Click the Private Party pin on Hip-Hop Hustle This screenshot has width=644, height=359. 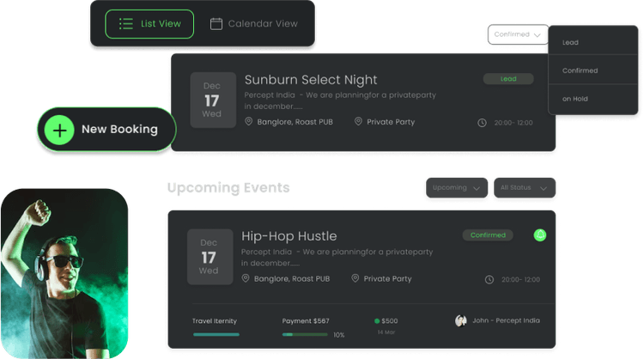[x=355, y=278]
